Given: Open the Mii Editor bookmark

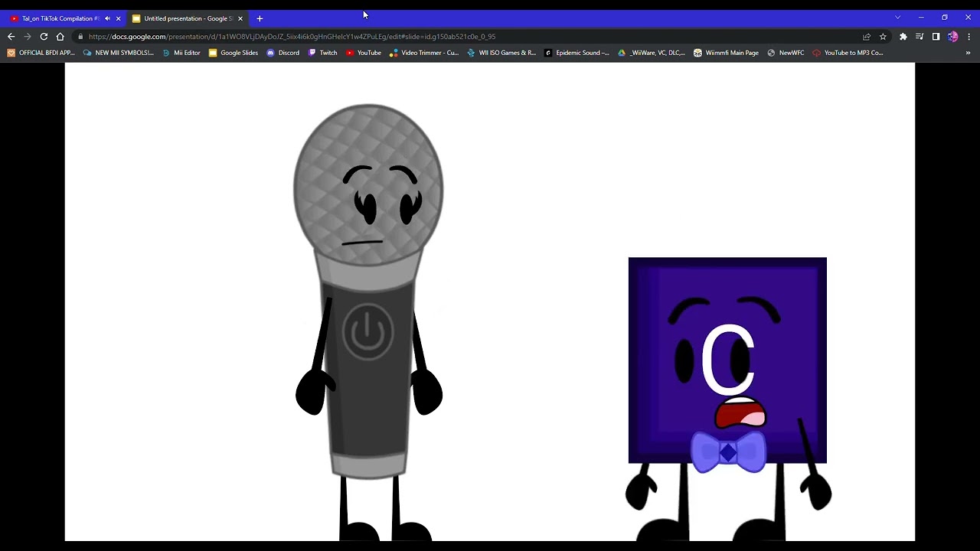Looking at the screenshot, I should tap(181, 53).
